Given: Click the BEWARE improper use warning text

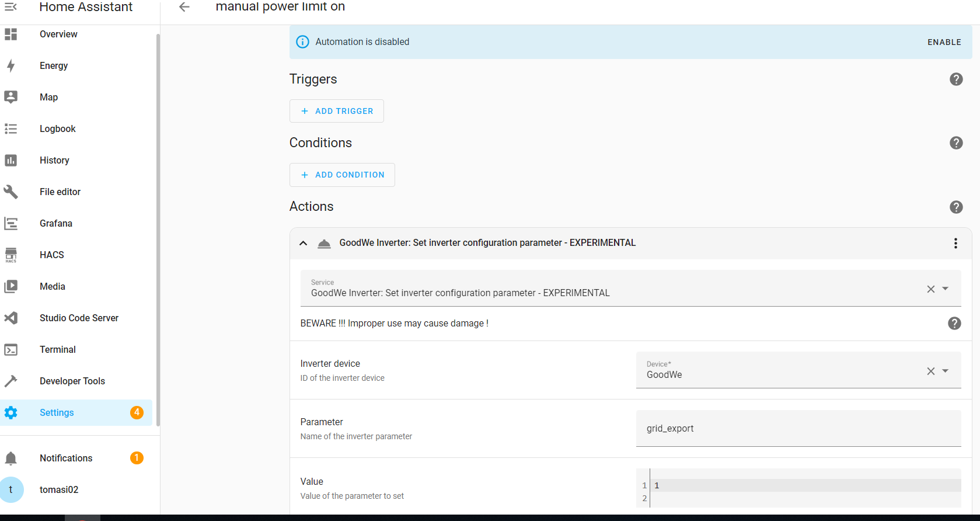Looking at the screenshot, I should pyautogui.click(x=394, y=323).
